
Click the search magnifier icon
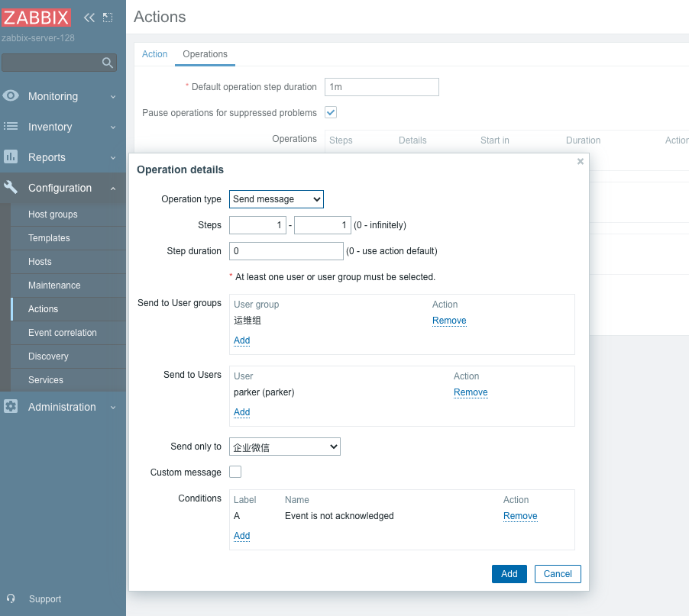pos(107,63)
